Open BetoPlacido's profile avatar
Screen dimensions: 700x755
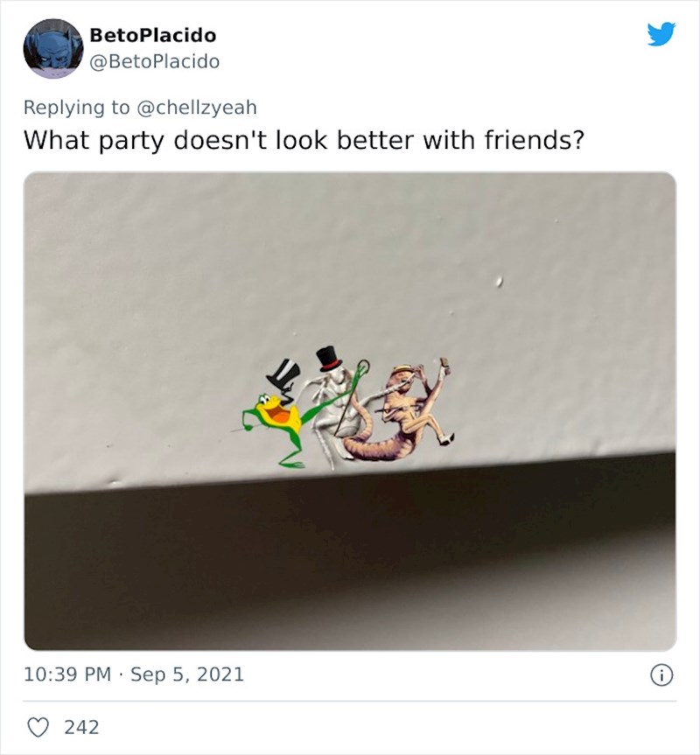[53, 48]
